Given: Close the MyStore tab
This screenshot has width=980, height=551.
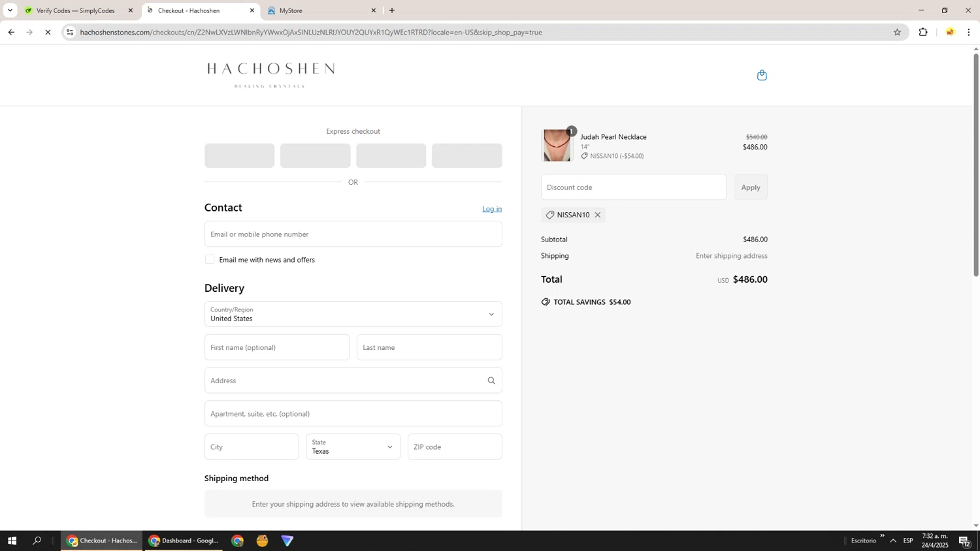Looking at the screenshot, I should click(374, 10).
